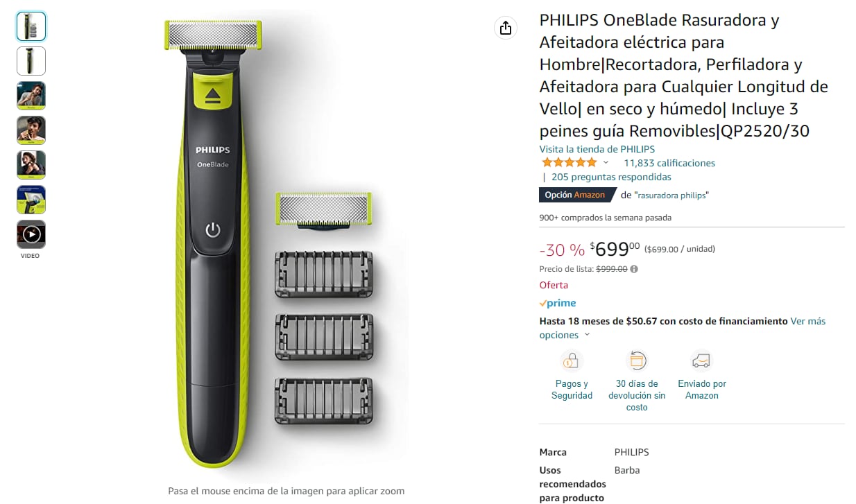Image resolution: width=856 pixels, height=504 pixels.
Task: Select third thumbnail of man shaving
Action: point(31,96)
